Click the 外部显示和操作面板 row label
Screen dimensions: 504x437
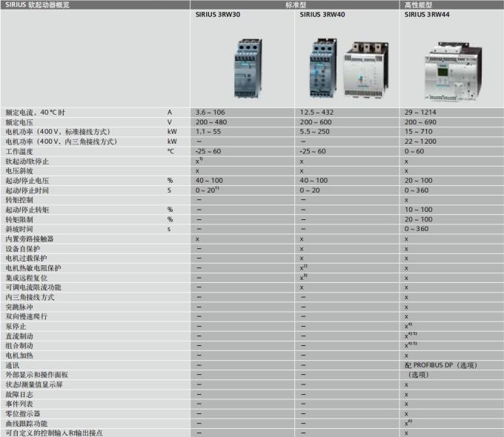[36, 375]
